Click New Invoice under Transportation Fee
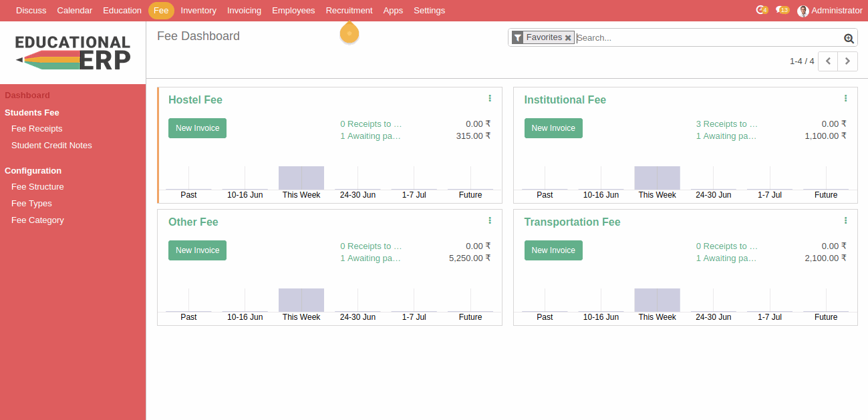This screenshot has height=420, width=868. 553,250
